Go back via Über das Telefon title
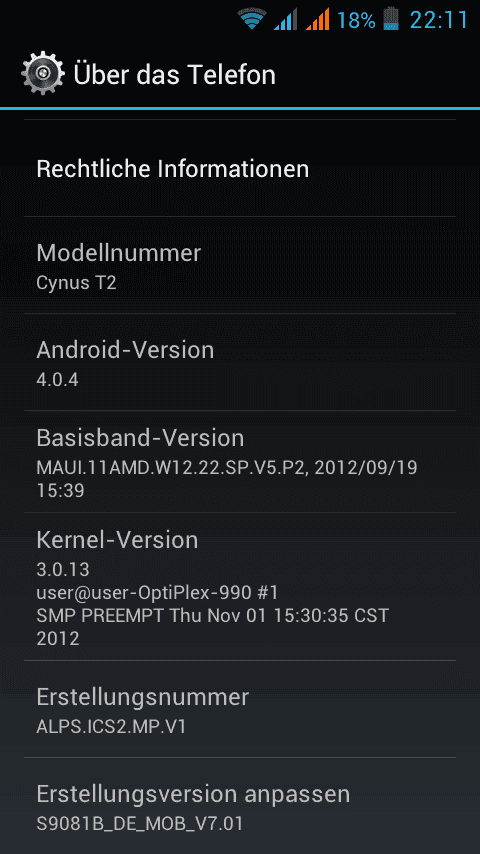The image size is (480, 854). (174, 74)
